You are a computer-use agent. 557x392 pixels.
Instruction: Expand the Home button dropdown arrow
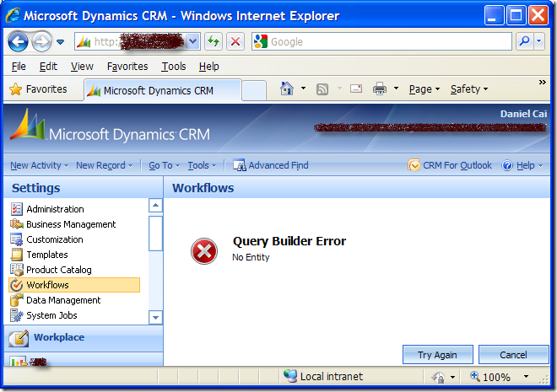pyautogui.click(x=303, y=89)
